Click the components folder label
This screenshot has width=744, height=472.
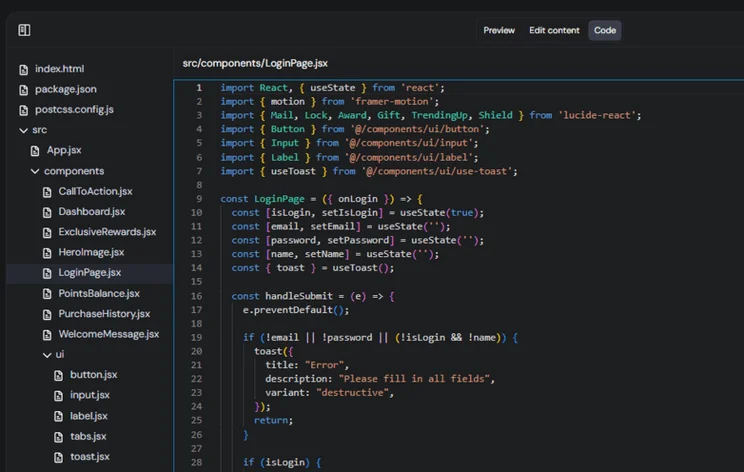(74, 171)
